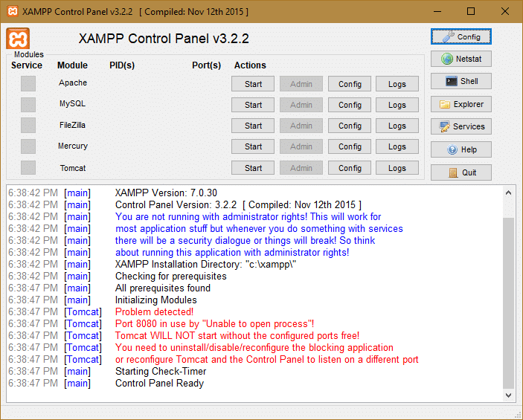Toggle Apache service install checkbox

28,83
